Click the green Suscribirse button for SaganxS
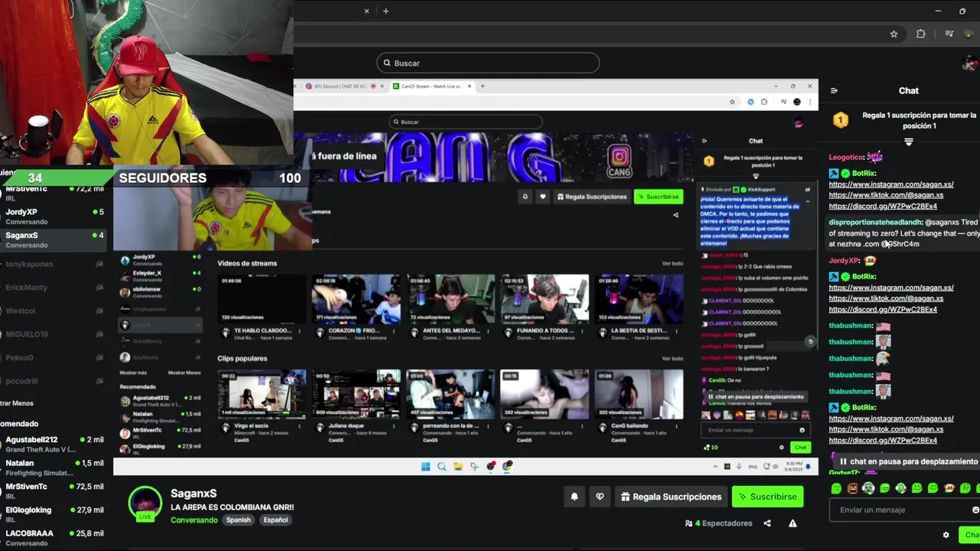The width and height of the screenshot is (980, 551). click(x=767, y=497)
